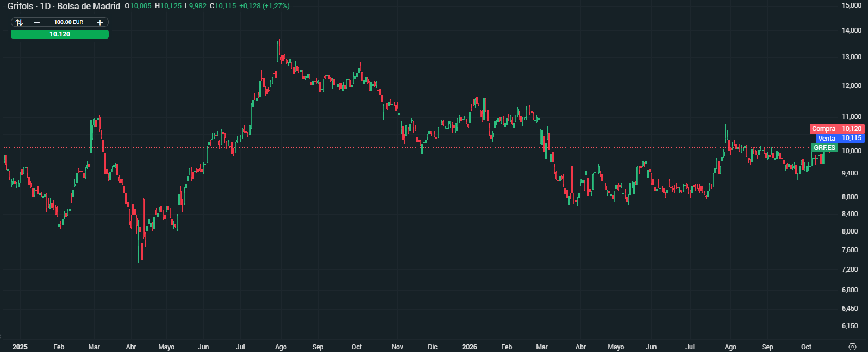Click the 14,000 level on price scale
The width and height of the screenshot is (868, 352).
pos(851,30)
